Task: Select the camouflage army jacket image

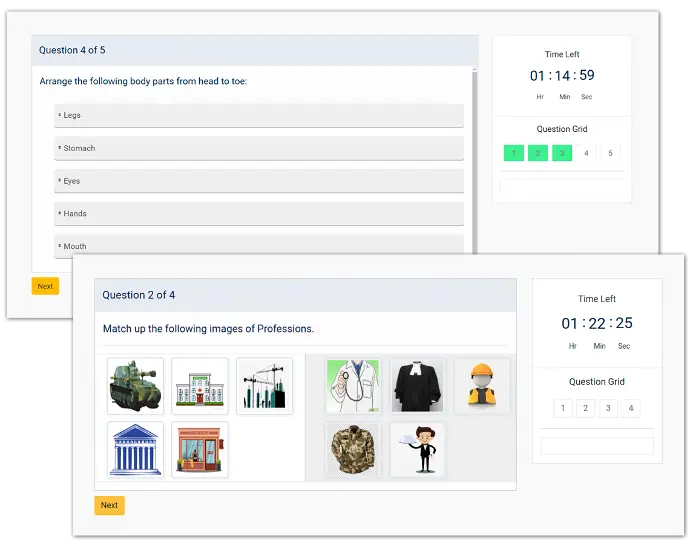Action: click(x=353, y=449)
